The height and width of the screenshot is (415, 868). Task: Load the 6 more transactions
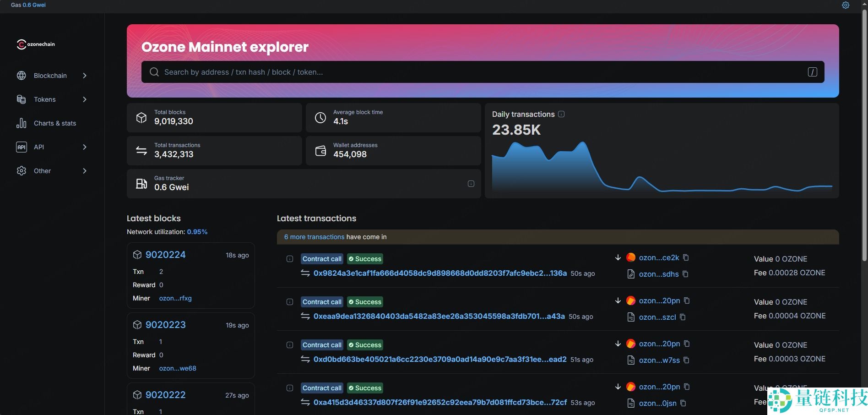tap(314, 237)
